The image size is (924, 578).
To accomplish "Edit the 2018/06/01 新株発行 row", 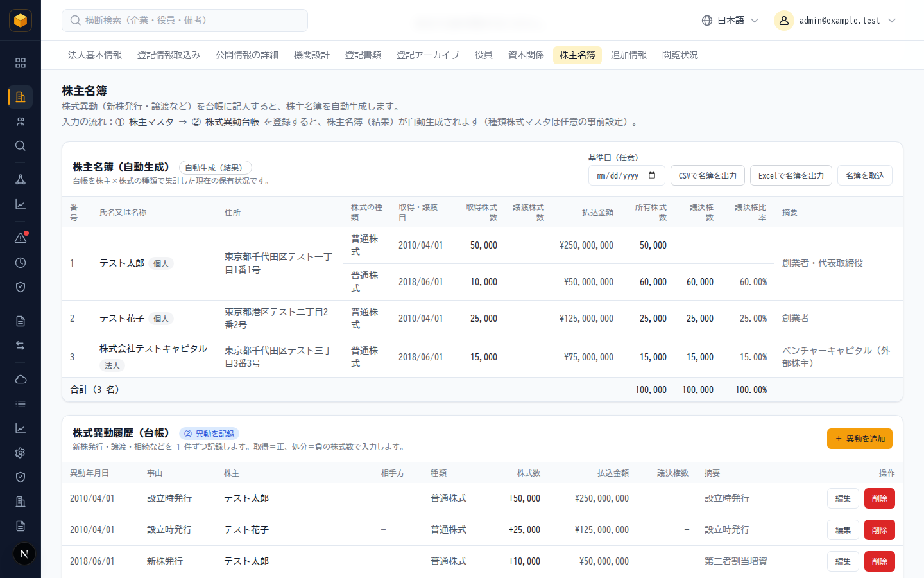I will (x=843, y=561).
